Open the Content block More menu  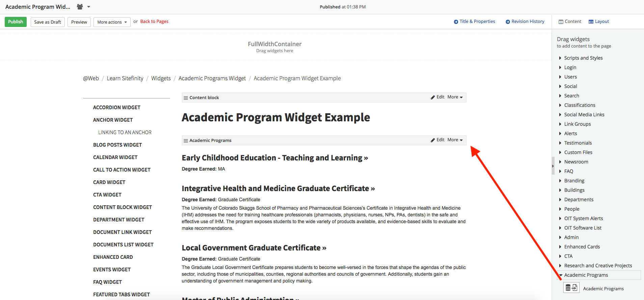click(455, 97)
